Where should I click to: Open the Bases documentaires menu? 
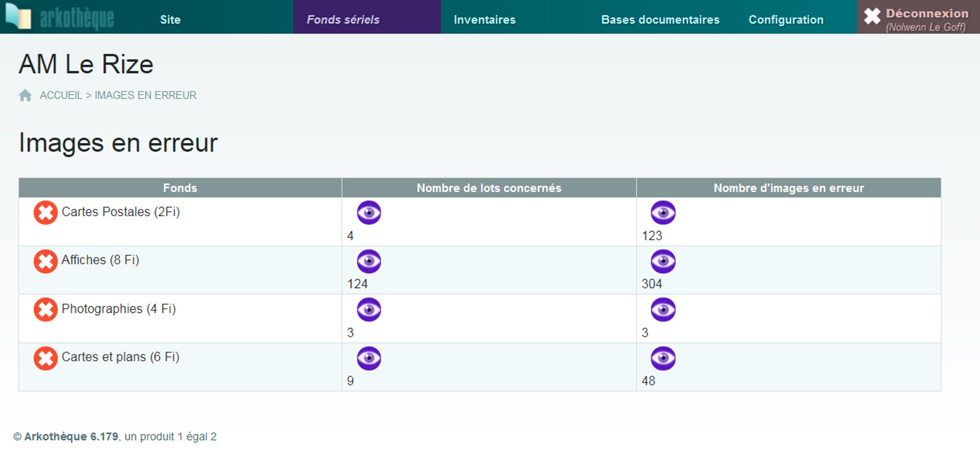pos(660,20)
